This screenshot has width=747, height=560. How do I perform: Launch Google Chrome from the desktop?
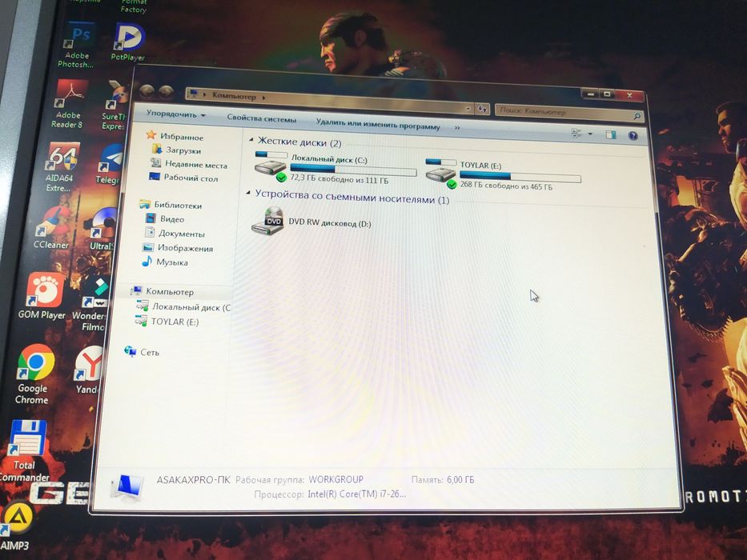pyautogui.click(x=34, y=374)
